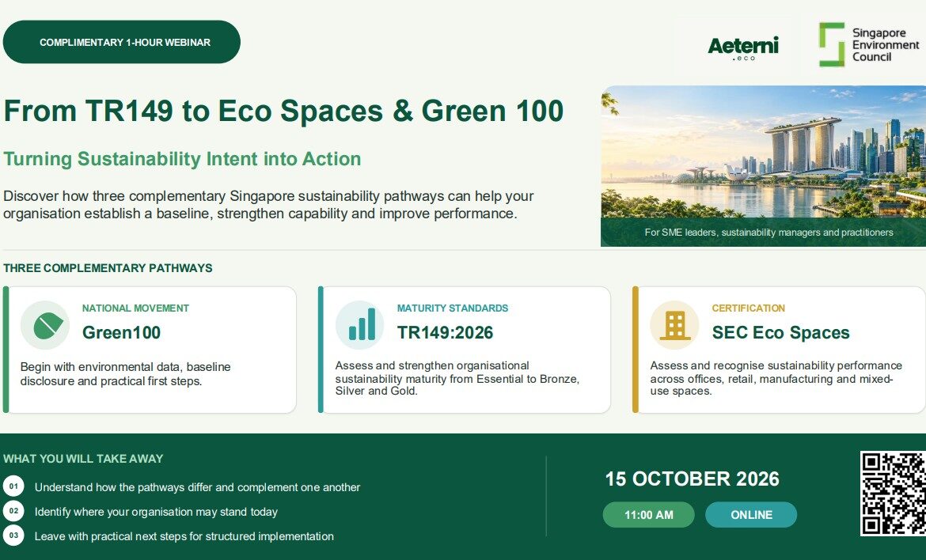This screenshot has width=926, height=560.
Task: Click the Complimentary 1-Hour Webinar pill
Action: tap(122, 42)
